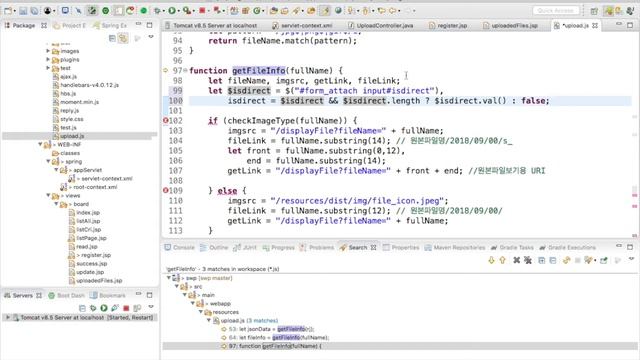Open the Boot Dash tab
The width and height of the screenshot is (640, 360).
67,295
